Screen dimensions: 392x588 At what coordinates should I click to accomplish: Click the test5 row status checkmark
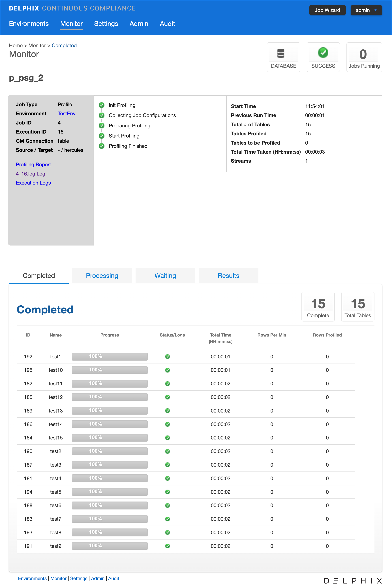[x=168, y=492]
